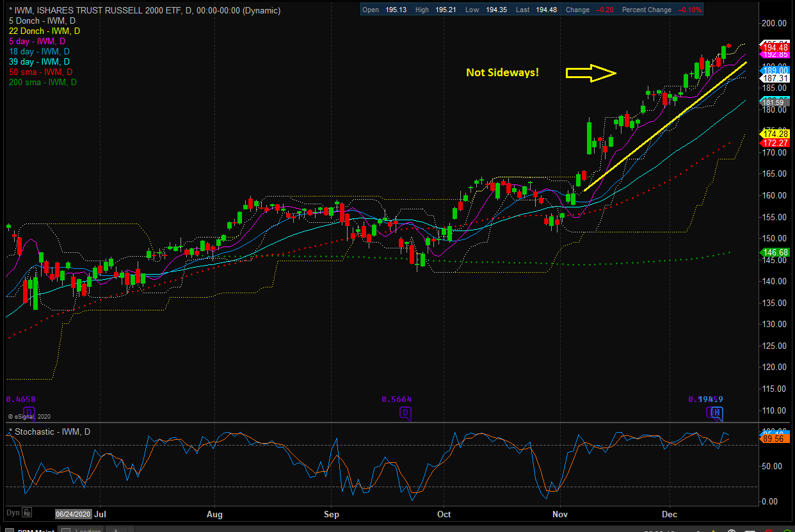Click the purple 0.4658 dividend amount
This screenshot has width=795, height=532.
(20, 399)
